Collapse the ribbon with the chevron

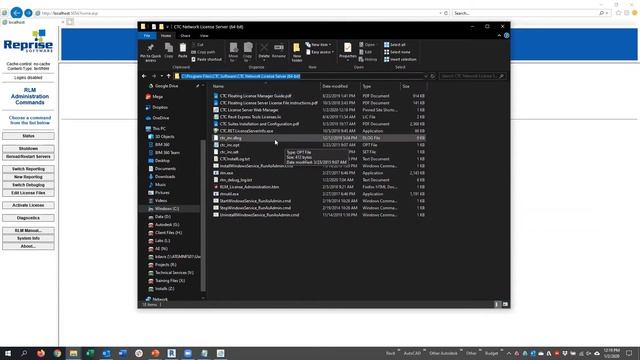tap(499, 36)
